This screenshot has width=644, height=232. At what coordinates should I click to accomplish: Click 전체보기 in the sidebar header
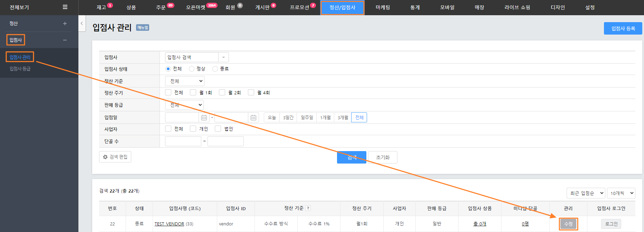[x=19, y=7]
